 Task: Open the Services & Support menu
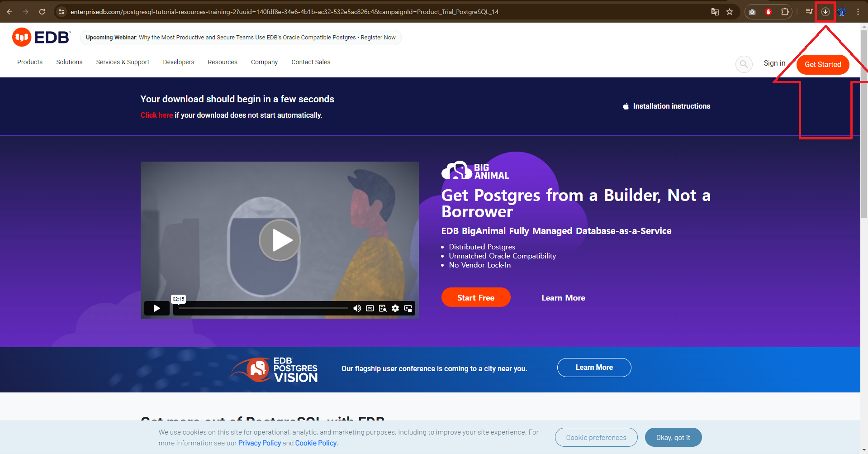point(123,62)
